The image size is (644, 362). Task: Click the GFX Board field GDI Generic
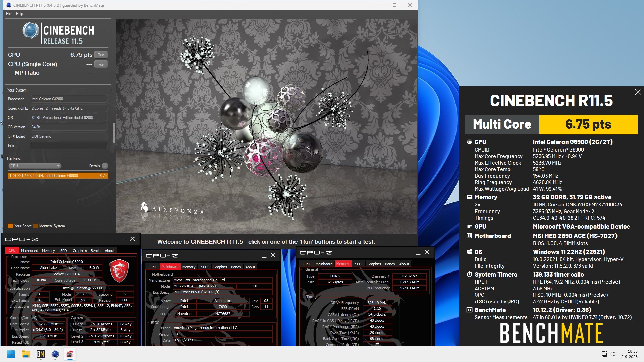(69, 136)
